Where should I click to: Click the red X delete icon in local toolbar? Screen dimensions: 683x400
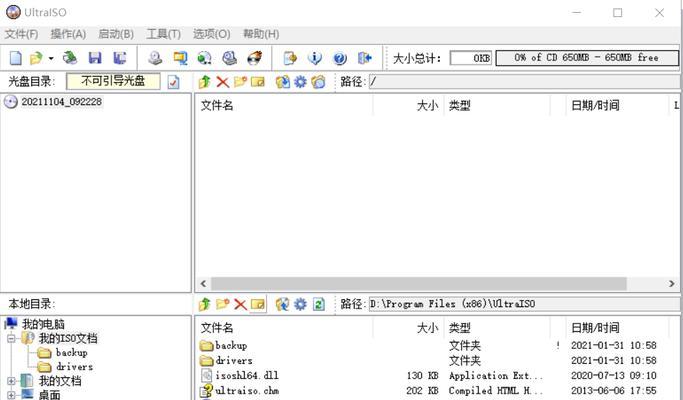click(240, 304)
